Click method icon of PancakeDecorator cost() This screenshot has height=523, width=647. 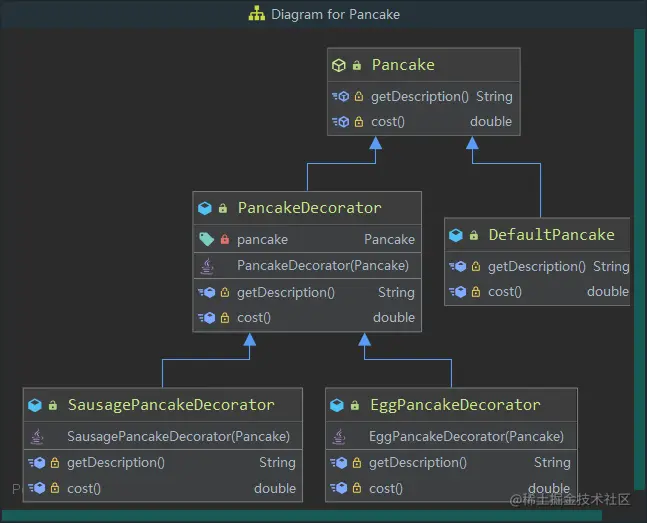click(x=207, y=318)
